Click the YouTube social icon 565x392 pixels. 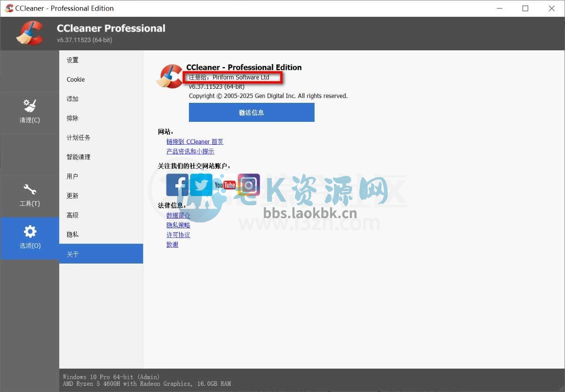[225, 185]
